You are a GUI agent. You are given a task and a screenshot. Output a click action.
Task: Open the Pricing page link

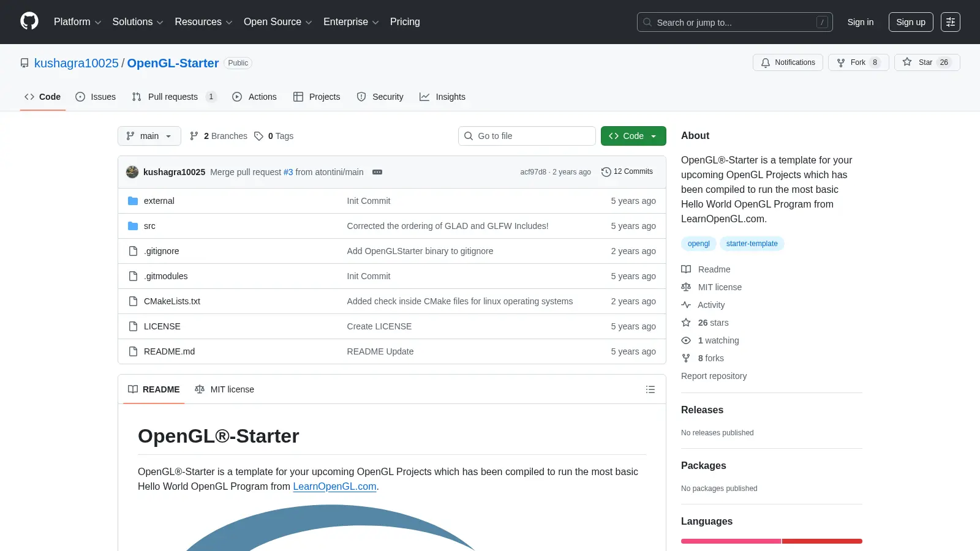click(x=405, y=22)
